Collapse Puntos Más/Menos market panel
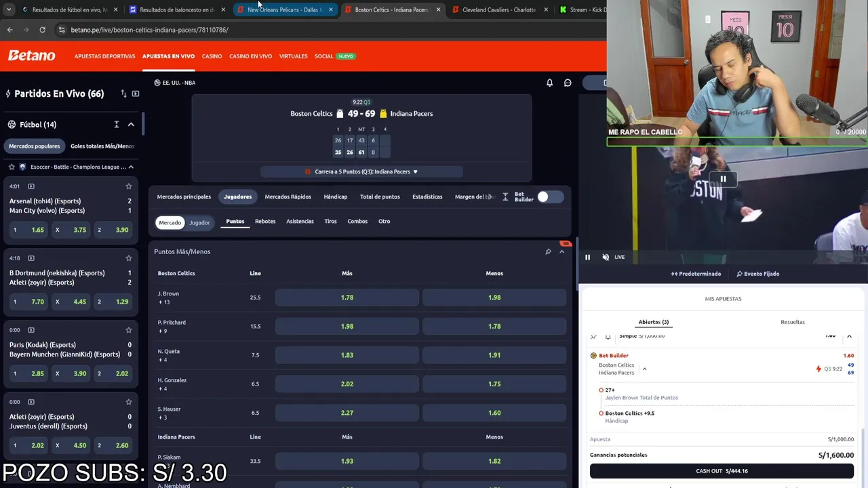This screenshot has height=488, width=868. (561, 251)
